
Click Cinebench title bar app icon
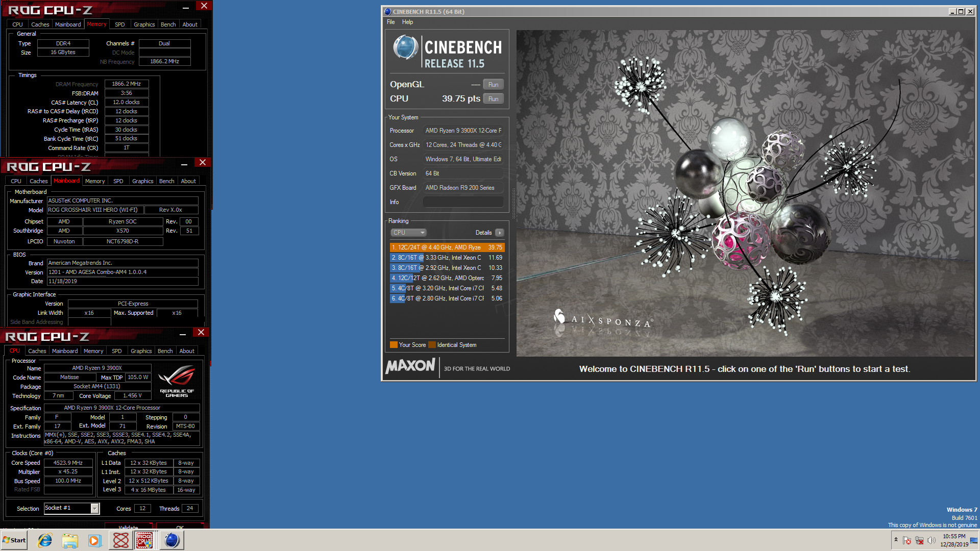click(x=388, y=11)
